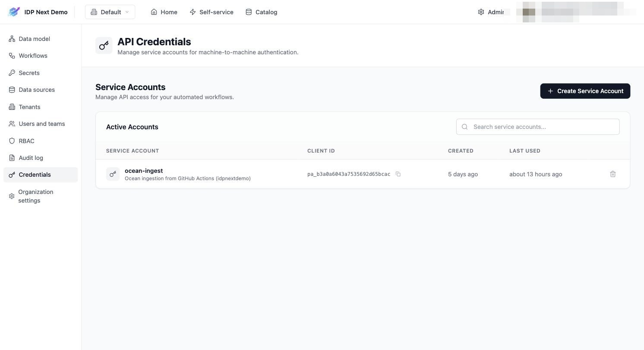Click the API Credentials header key icon
644x350 pixels.
(x=104, y=45)
